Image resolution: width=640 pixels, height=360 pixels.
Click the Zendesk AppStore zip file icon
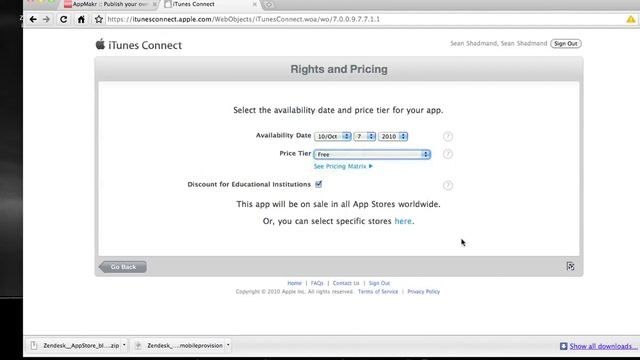pyautogui.click(x=34, y=345)
